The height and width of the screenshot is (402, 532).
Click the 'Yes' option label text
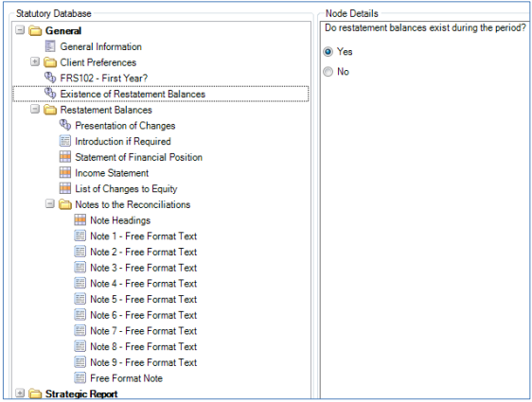point(345,52)
